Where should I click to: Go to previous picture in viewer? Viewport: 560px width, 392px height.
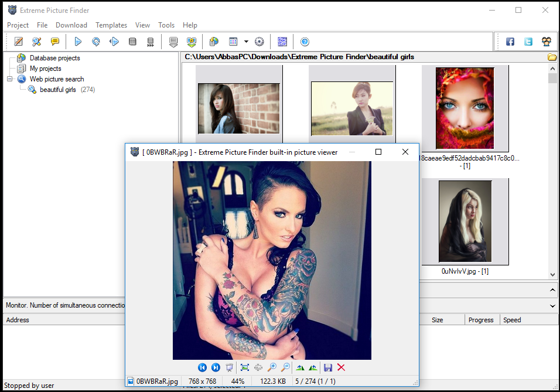click(x=202, y=367)
